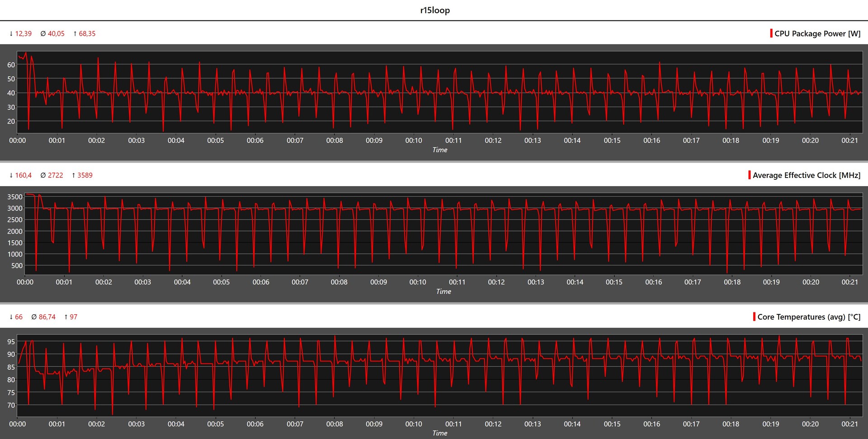Click the Time axis label under temperatures chart
This screenshot has width=868, height=439.
coord(439,433)
